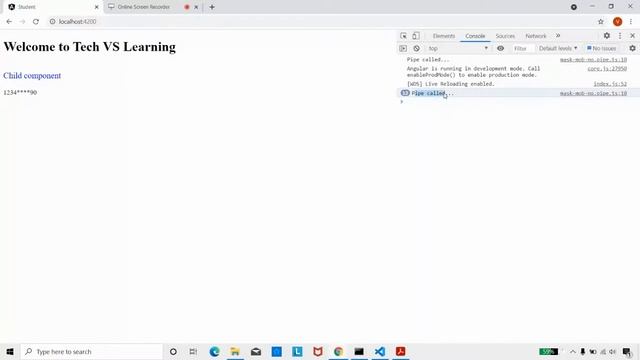Click the masked number 1234****90

coord(20,93)
